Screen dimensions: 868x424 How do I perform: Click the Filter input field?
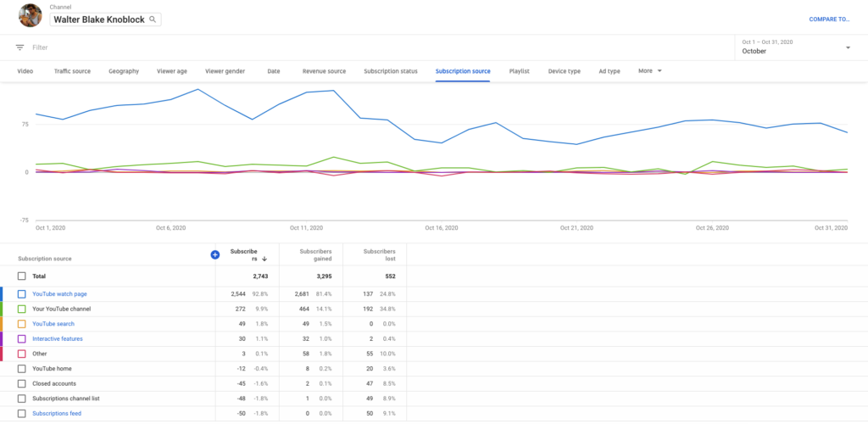(x=40, y=47)
